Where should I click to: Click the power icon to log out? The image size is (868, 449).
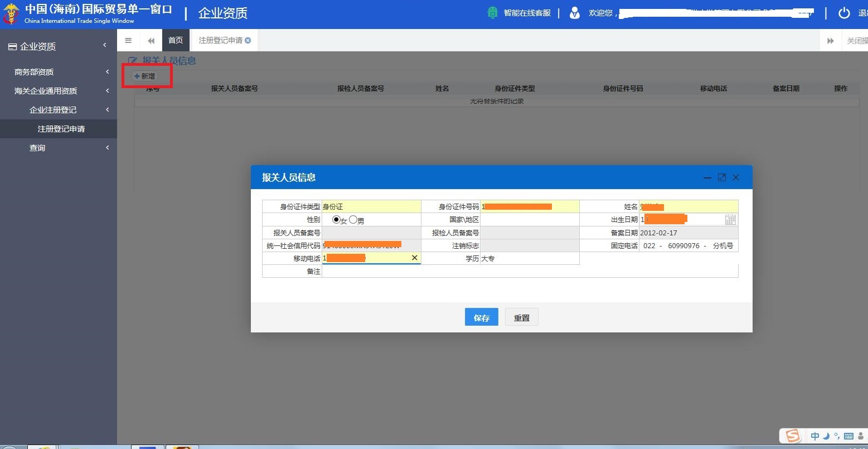pyautogui.click(x=845, y=13)
